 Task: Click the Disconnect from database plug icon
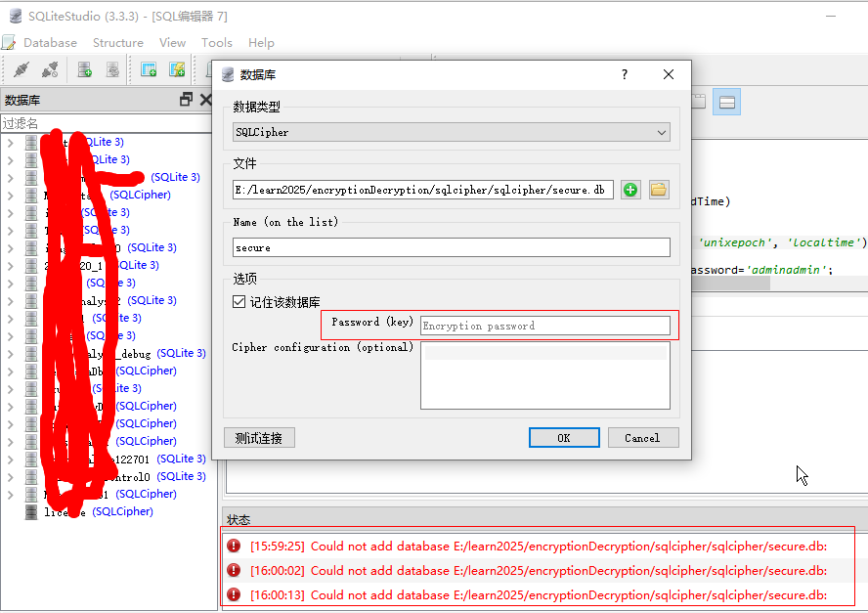[x=50, y=69]
